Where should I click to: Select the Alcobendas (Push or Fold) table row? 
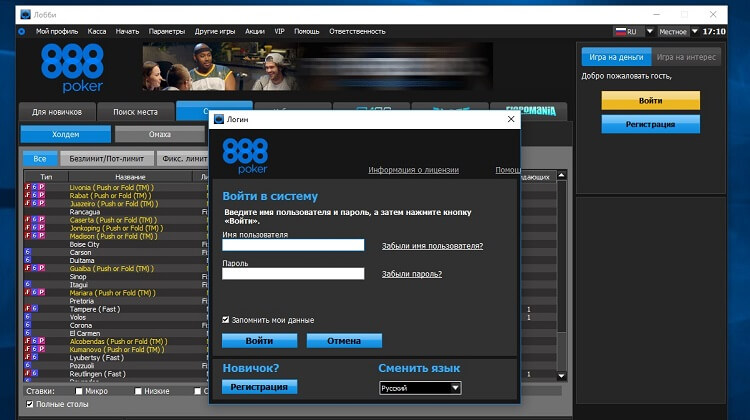[116, 341]
